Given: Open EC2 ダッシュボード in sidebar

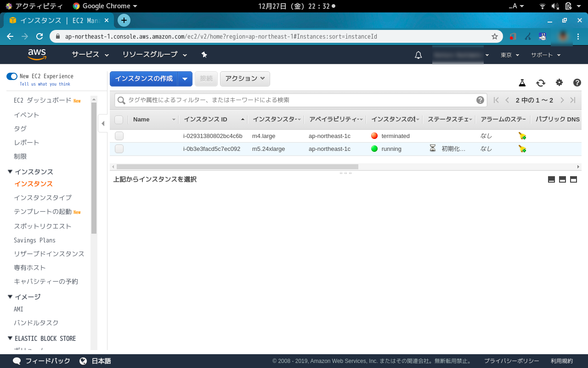Looking at the screenshot, I should [x=43, y=100].
